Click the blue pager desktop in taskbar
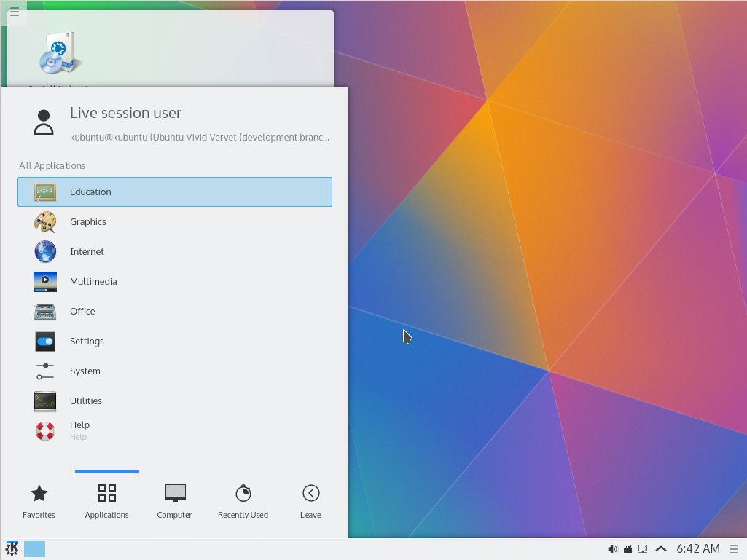The height and width of the screenshot is (560, 747). tap(34, 549)
